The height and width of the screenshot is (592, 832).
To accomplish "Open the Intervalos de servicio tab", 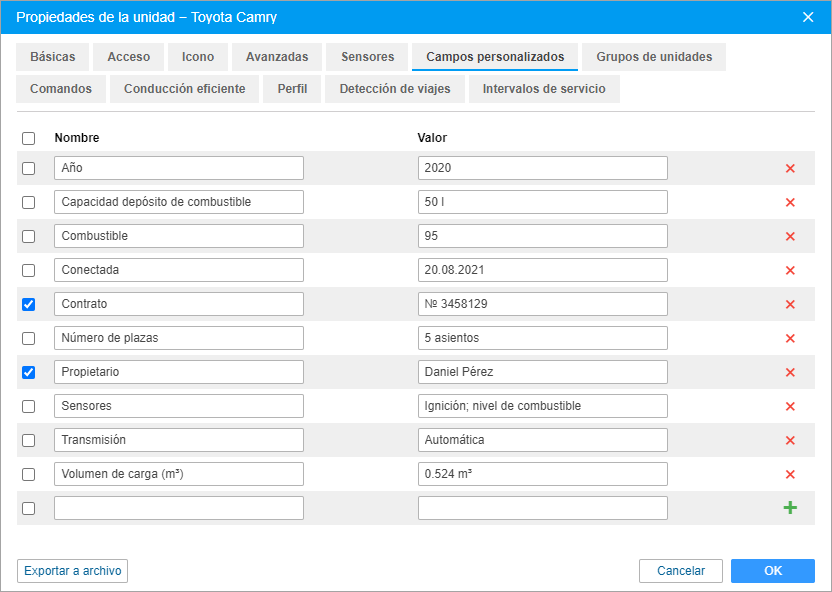I will tap(544, 89).
